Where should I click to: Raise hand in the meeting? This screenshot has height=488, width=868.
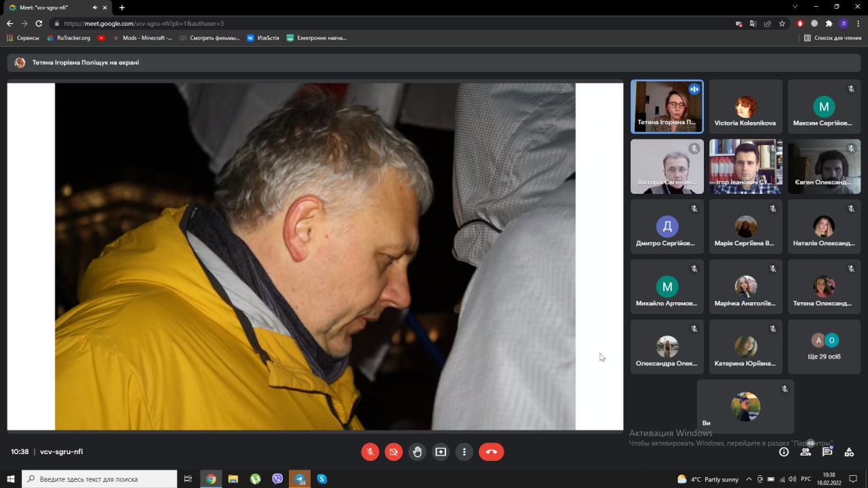click(x=417, y=452)
